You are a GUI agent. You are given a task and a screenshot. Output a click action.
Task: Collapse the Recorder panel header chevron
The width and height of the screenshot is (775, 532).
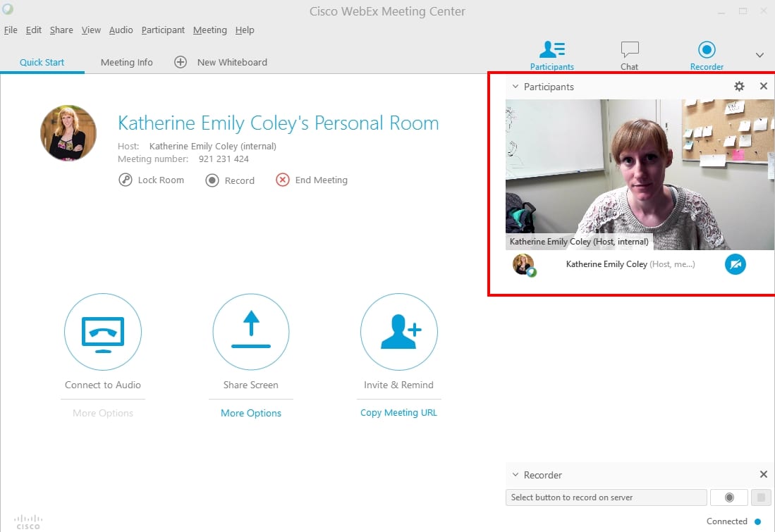click(515, 474)
